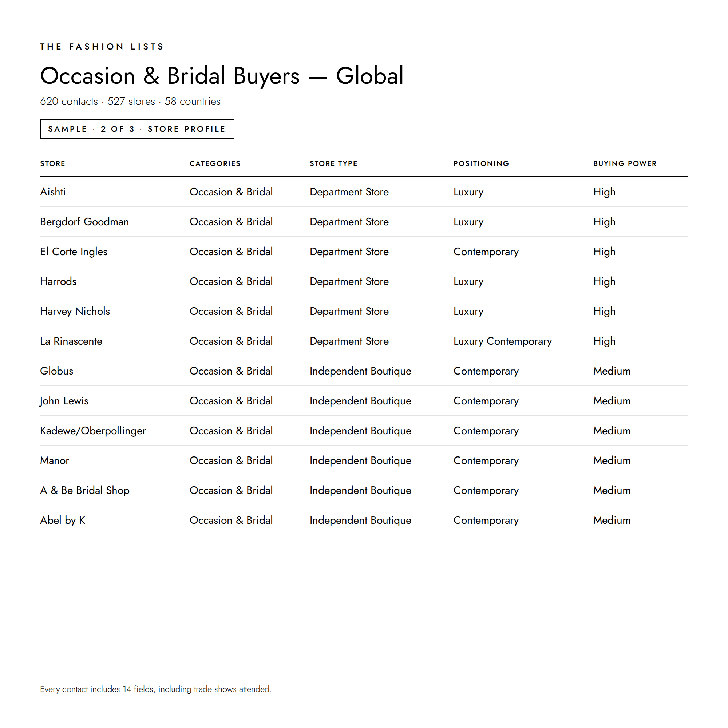
Task: Click 'Contemporary' in the John Lewis row
Action: point(486,401)
